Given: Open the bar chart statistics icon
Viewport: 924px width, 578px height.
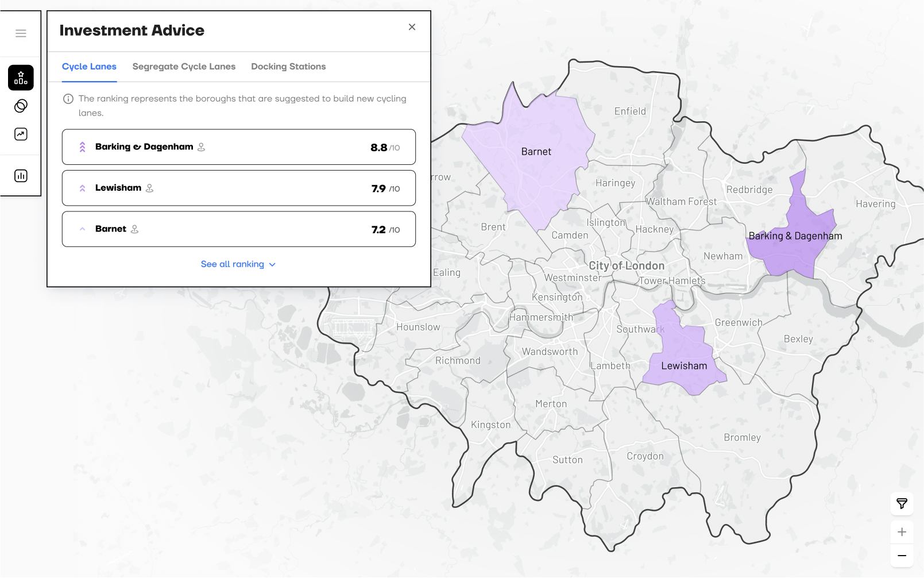Looking at the screenshot, I should [21, 176].
